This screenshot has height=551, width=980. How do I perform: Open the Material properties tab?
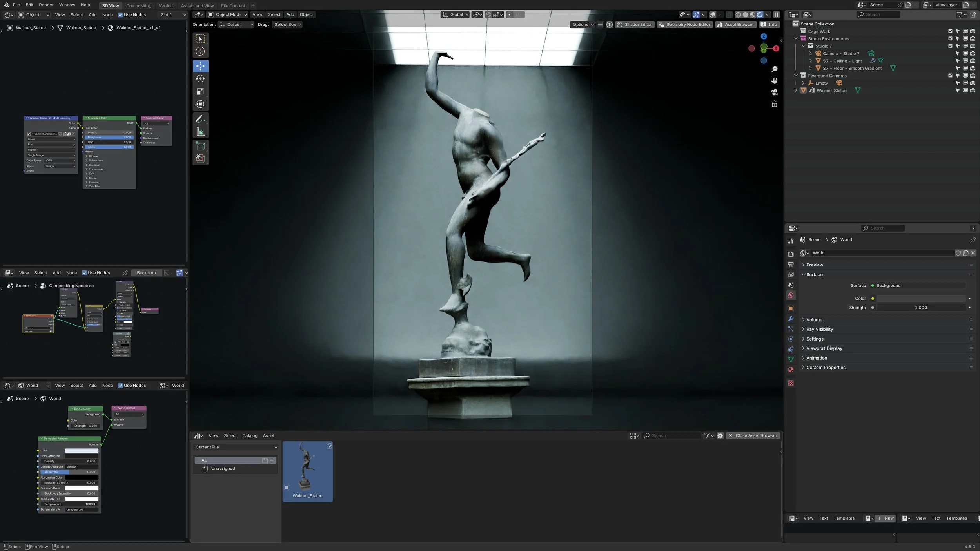point(791,370)
